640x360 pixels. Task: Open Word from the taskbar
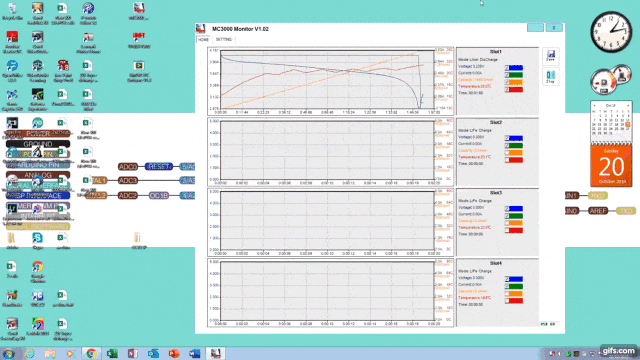coord(195,353)
